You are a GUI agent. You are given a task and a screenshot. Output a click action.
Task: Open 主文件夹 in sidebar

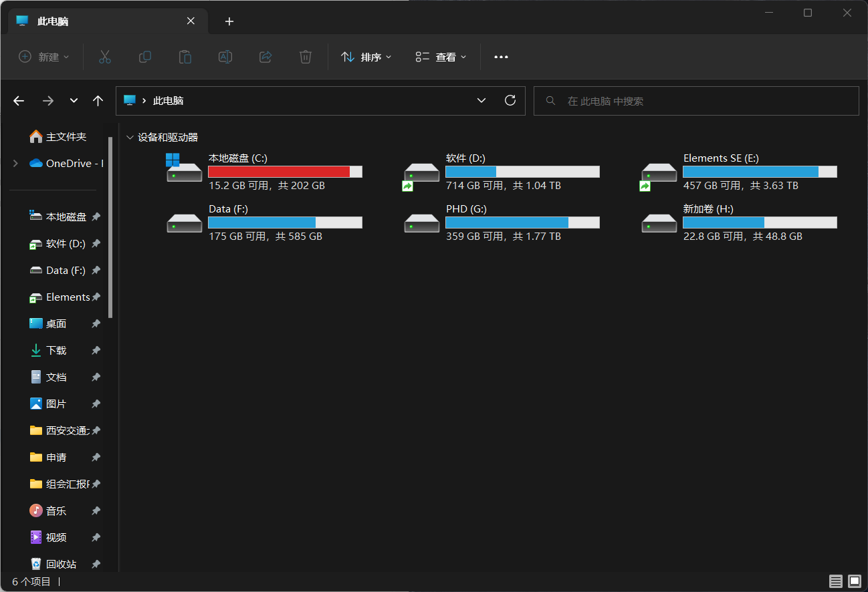58,136
